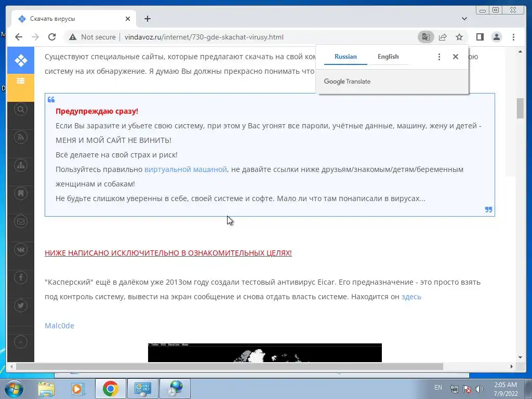Open the Chrome profile avatar
The image size is (532, 399).
pos(497,37)
